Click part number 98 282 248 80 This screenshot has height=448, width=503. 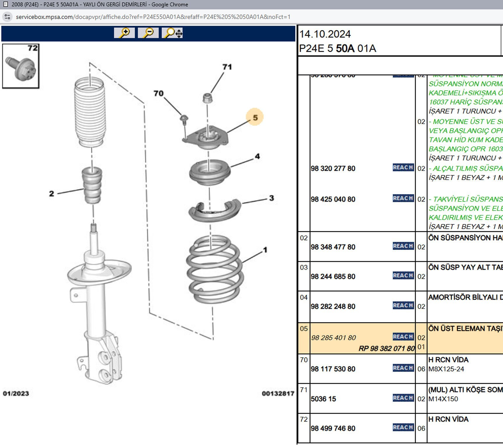tap(333, 307)
